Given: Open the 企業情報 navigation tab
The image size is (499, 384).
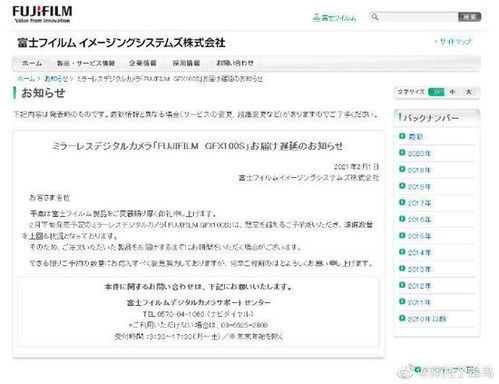Looking at the screenshot, I should pos(143,63).
